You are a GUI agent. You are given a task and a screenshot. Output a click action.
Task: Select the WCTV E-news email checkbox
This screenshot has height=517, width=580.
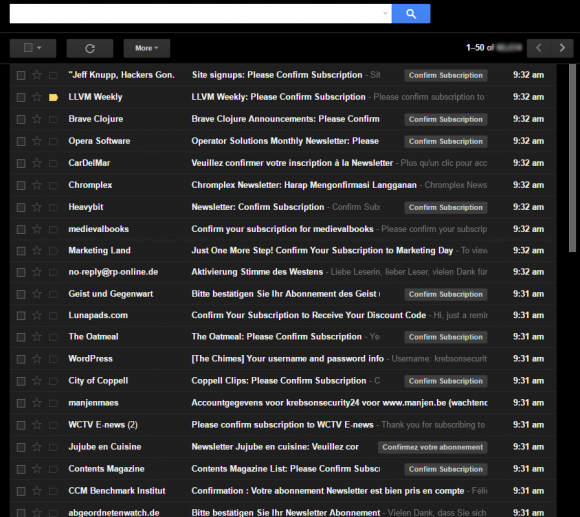coord(21,425)
